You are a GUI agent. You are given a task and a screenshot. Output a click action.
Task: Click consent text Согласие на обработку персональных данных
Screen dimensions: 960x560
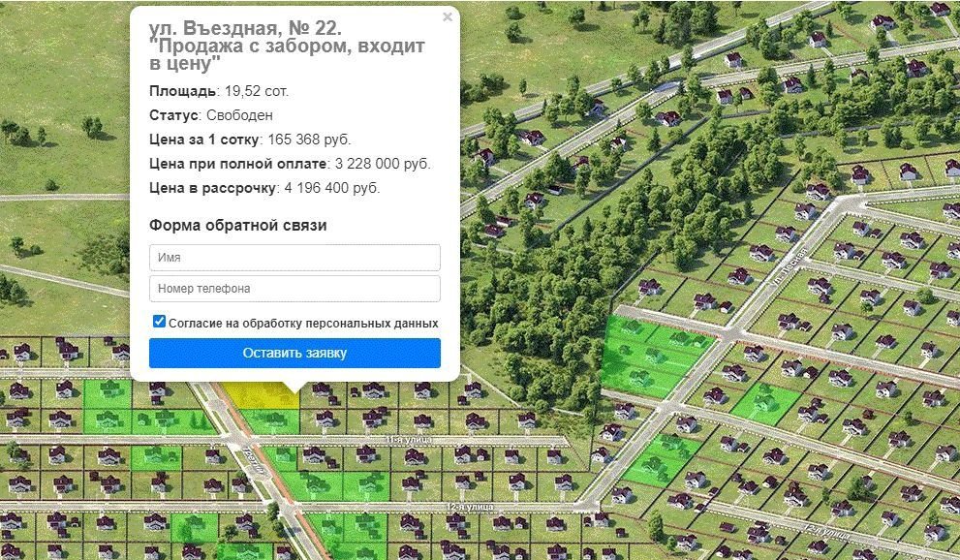point(303,323)
